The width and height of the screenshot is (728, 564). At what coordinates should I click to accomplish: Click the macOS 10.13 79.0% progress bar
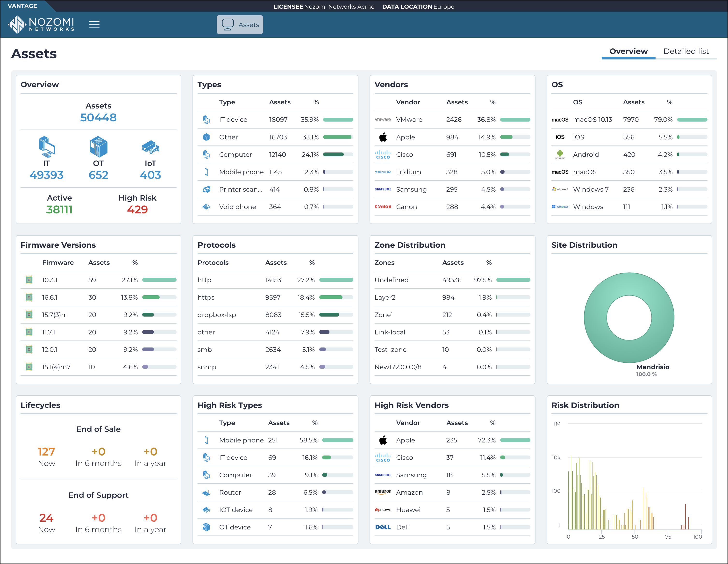pyautogui.click(x=692, y=120)
